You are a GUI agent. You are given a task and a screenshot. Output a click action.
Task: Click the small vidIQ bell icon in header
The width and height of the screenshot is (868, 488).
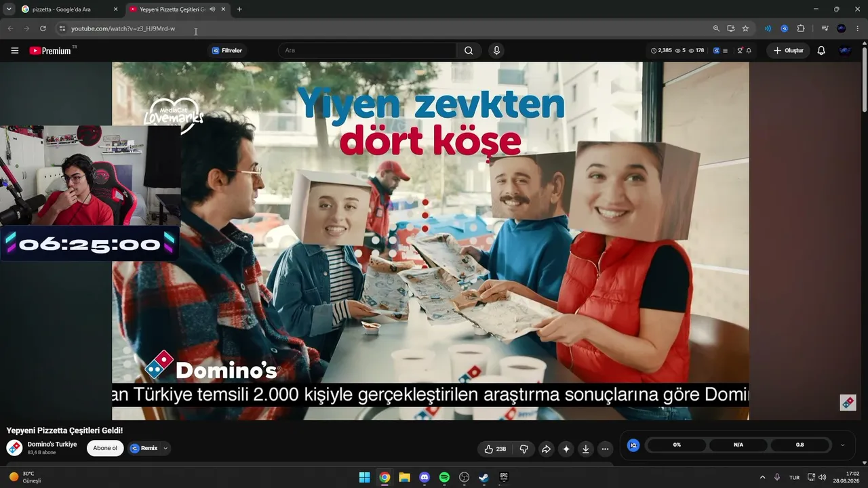coord(749,50)
